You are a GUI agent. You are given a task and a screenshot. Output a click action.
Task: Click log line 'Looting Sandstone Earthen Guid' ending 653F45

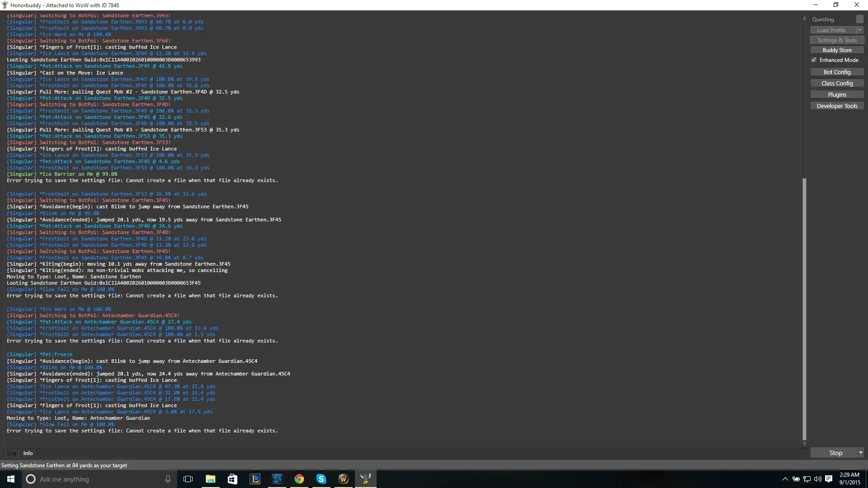pos(104,283)
